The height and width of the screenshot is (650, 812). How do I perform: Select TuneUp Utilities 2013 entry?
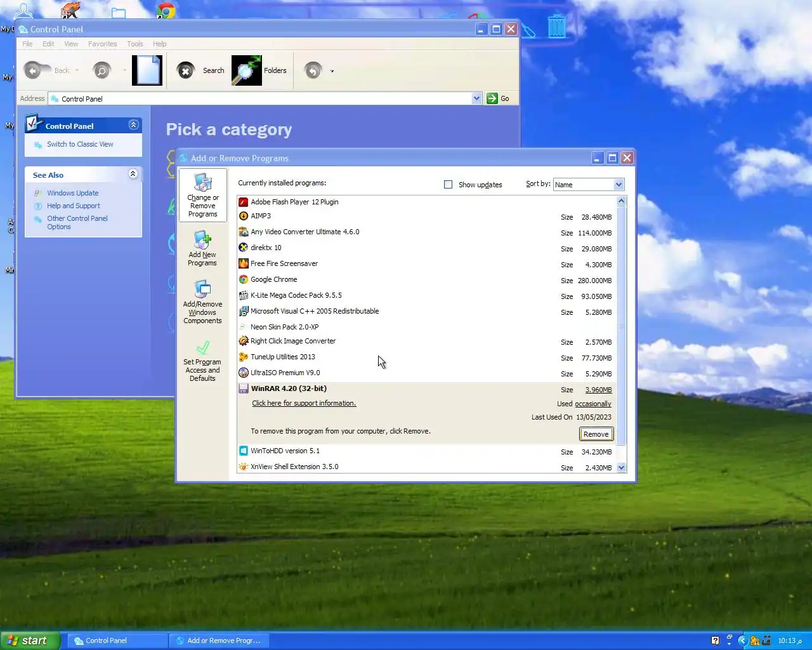(x=426, y=357)
